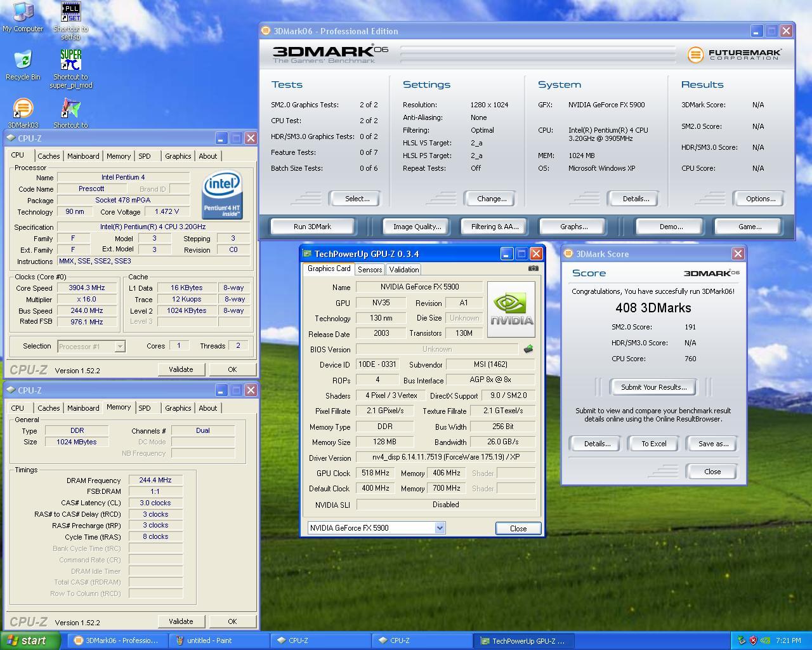Click Close in the 3DMark Score window
The width and height of the screenshot is (812, 650).
712,472
